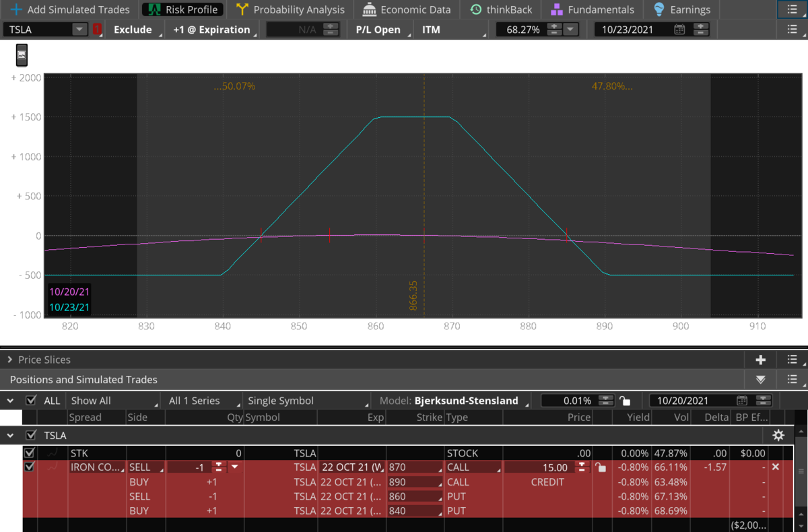Uncheck the STK stock row checkbox
Image resolution: width=808 pixels, height=532 pixels.
tap(29, 453)
